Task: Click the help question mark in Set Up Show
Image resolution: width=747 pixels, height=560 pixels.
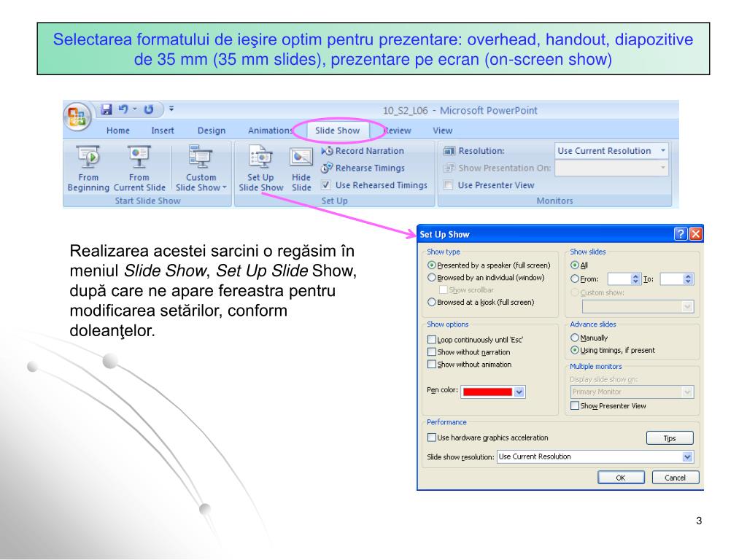Action: tap(681, 234)
